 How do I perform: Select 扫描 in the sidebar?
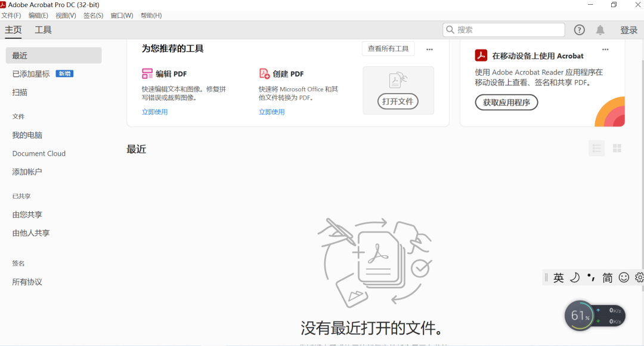point(20,92)
